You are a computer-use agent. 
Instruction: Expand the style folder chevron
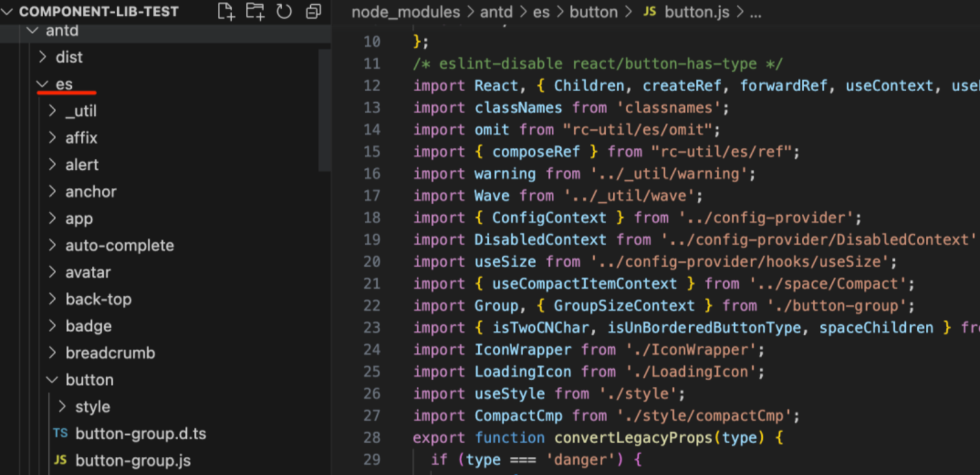[62, 406]
